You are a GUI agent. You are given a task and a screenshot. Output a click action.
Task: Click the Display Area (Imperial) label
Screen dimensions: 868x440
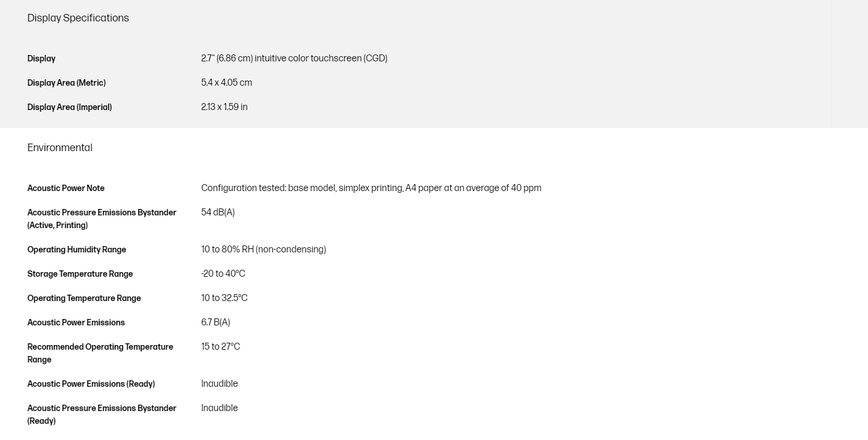pos(70,107)
